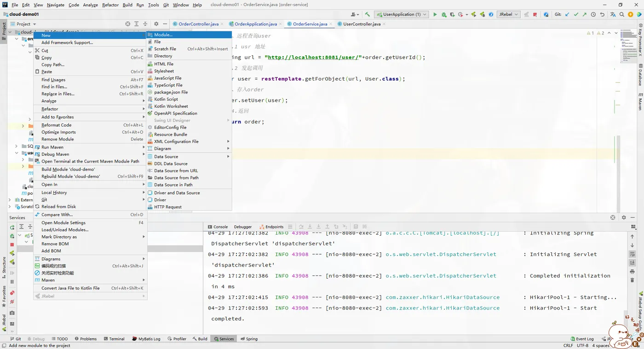644x349 pixels.
Task: Expand the Local History submenu
Action: pos(90,192)
